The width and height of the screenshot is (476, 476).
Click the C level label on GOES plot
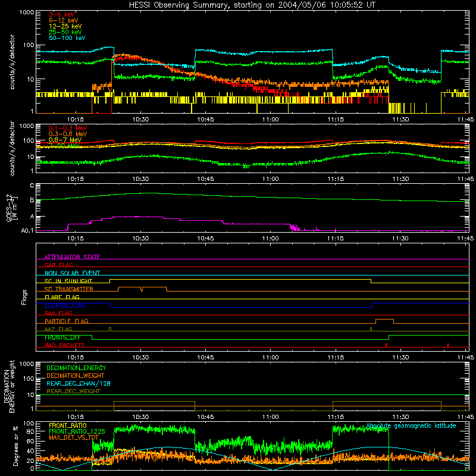coord(32,186)
